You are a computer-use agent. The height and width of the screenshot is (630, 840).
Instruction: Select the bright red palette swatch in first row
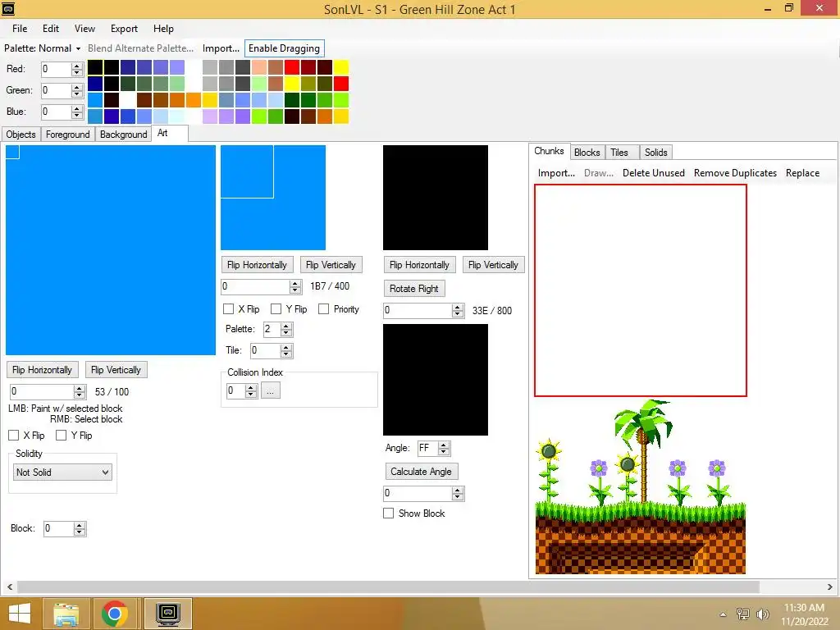click(292, 67)
